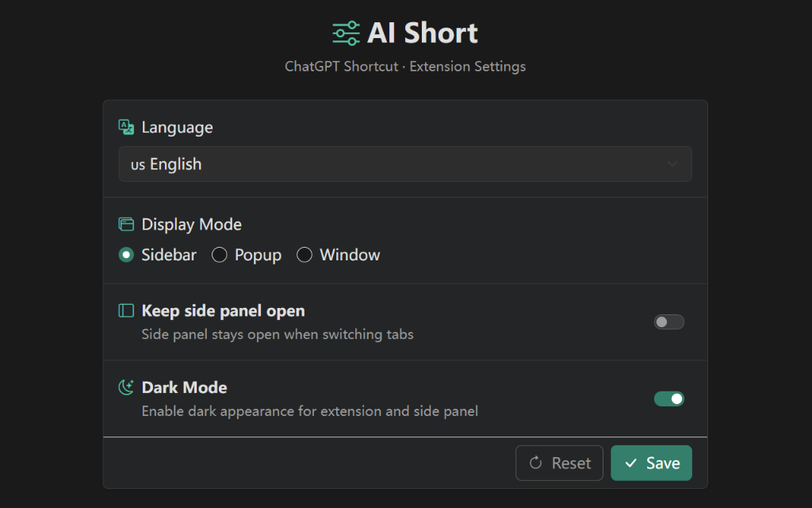Screen dimensions: 812x508
Task: Save the extension settings
Action: tap(651, 463)
